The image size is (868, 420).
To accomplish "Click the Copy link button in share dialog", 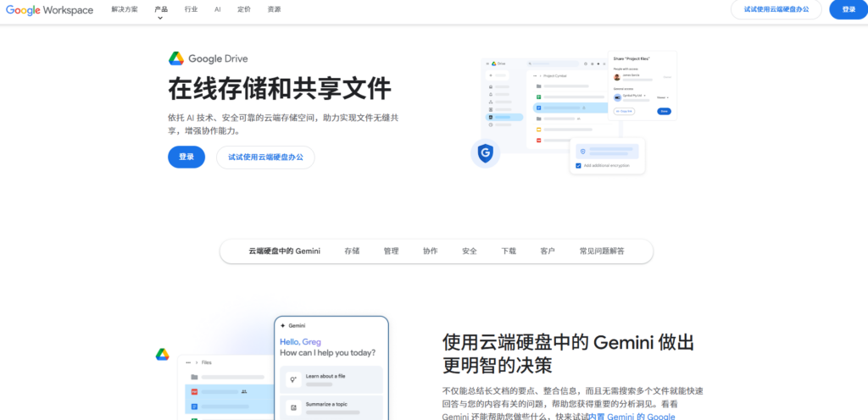I will (623, 111).
